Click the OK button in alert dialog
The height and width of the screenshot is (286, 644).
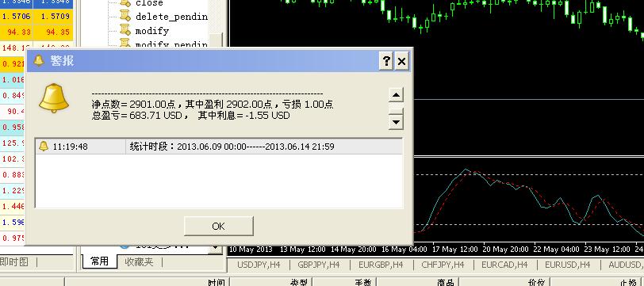219,226
